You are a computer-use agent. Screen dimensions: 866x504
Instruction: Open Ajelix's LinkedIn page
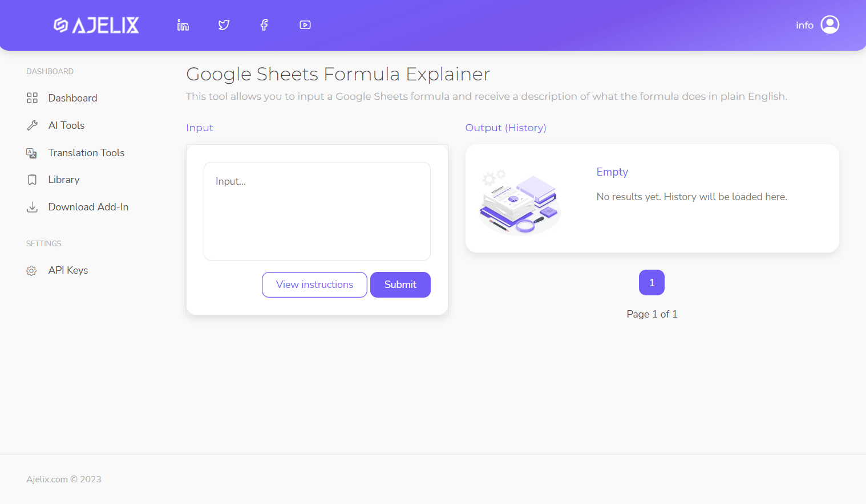pos(183,25)
